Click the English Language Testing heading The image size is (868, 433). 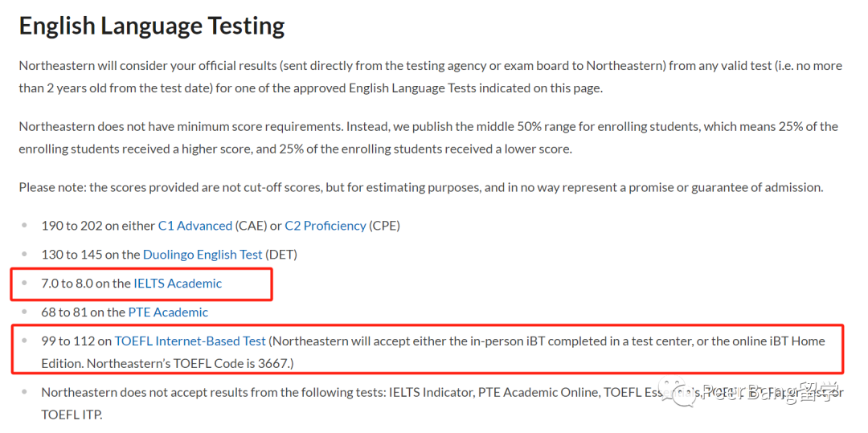pyautogui.click(x=152, y=26)
